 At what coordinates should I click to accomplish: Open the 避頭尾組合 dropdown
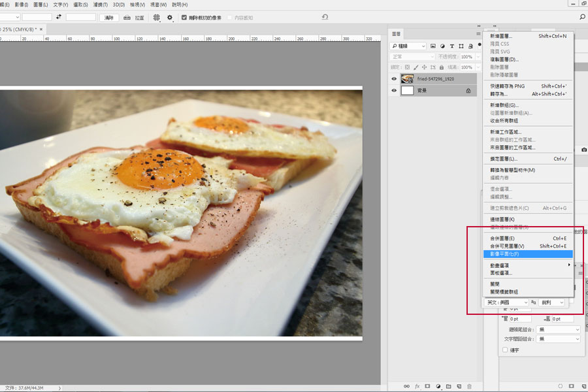click(559, 329)
